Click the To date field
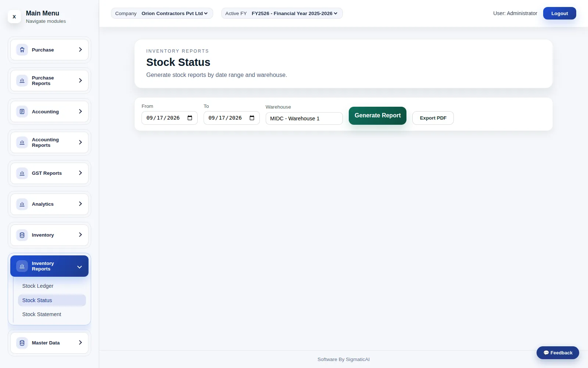 232,118
